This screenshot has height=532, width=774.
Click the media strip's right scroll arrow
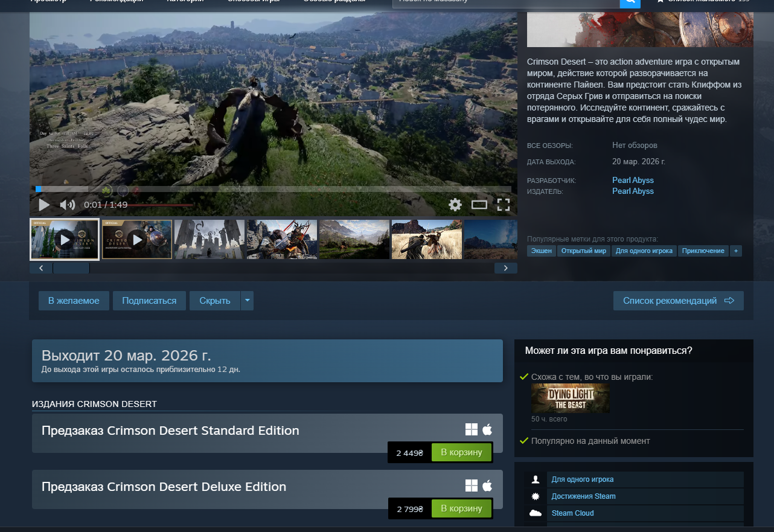click(x=505, y=268)
